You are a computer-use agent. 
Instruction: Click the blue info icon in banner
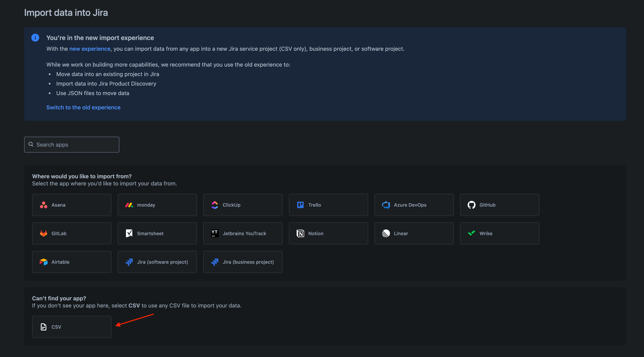click(x=35, y=38)
